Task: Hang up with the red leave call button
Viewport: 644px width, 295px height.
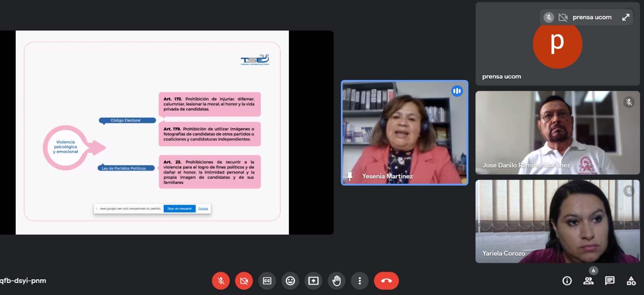Action: point(386,281)
